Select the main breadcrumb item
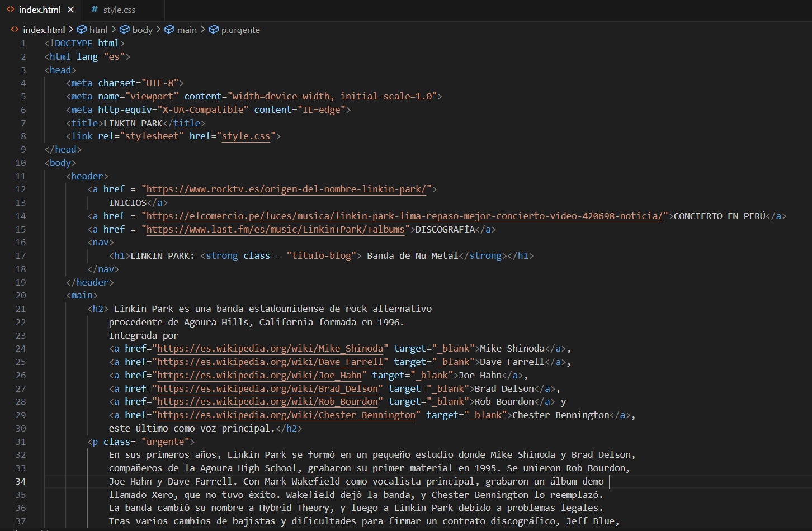The width and height of the screenshot is (812, 531). coord(187,30)
